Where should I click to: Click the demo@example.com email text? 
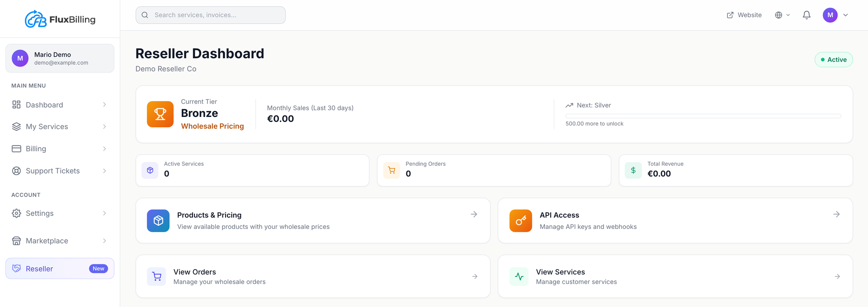point(61,63)
